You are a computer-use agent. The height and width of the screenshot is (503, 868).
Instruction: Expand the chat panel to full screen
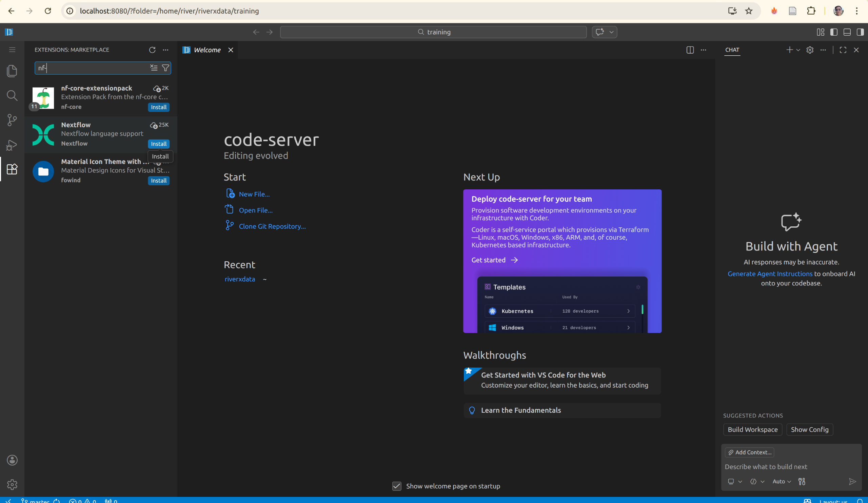click(x=843, y=50)
